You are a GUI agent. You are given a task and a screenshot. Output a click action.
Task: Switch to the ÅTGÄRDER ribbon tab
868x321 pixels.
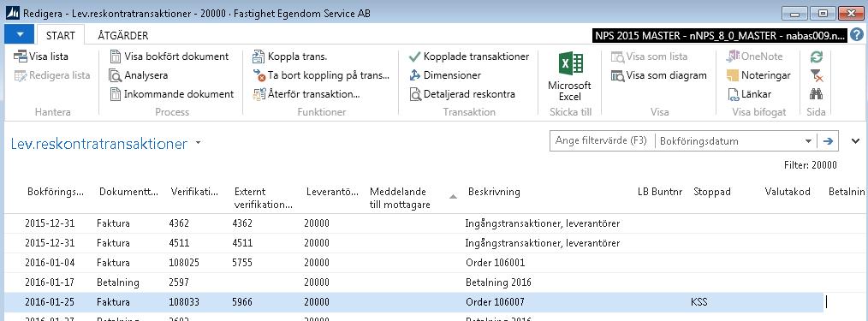[x=123, y=35]
